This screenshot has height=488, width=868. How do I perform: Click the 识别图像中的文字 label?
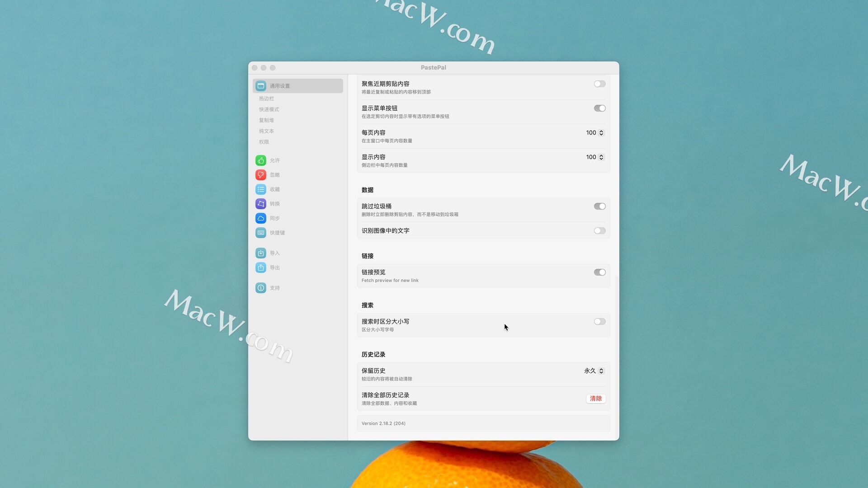(x=385, y=231)
